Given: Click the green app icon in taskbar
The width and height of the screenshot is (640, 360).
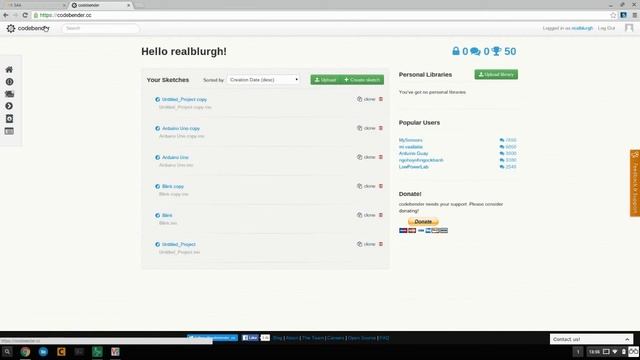Looking at the screenshot, I should (x=97, y=351).
